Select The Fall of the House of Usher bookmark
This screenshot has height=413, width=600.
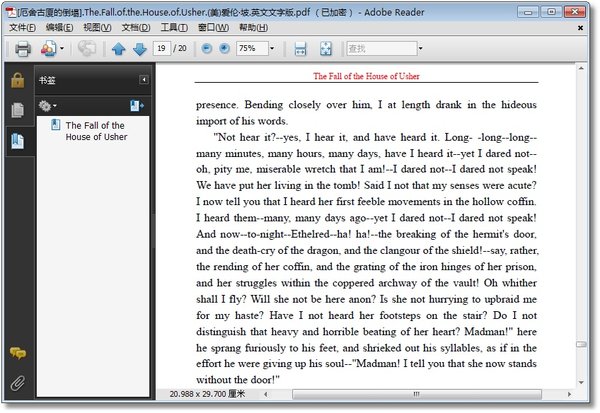coord(96,131)
